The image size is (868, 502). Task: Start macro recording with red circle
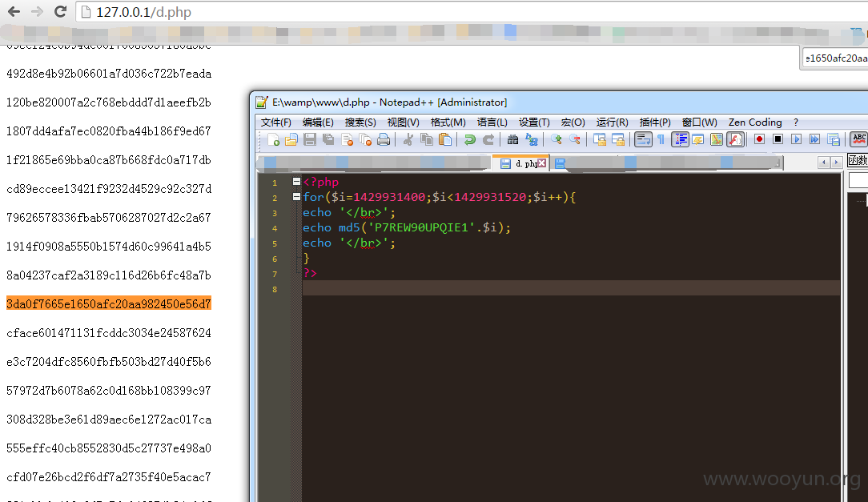(x=759, y=139)
